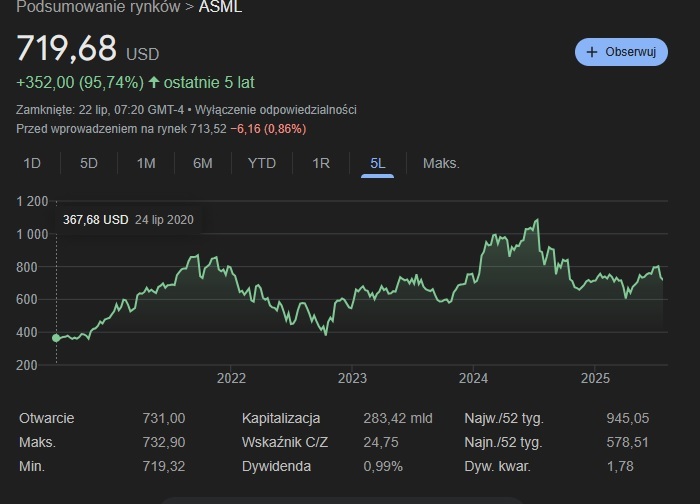Show the Maks. maximum range

click(x=441, y=163)
